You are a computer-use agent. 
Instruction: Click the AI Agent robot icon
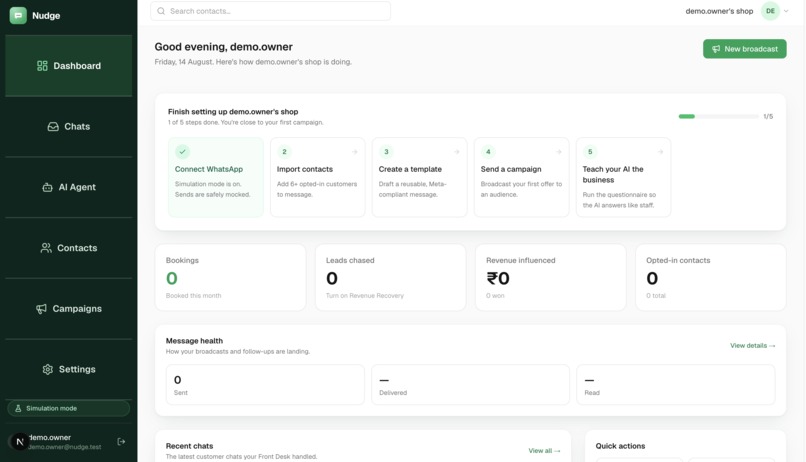(x=47, y=188)
